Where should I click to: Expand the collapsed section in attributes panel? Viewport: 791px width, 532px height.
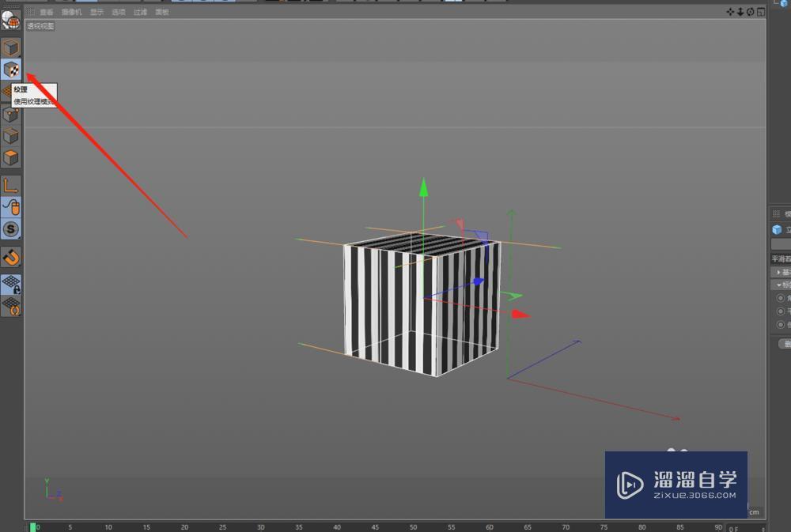coord(781,272)
